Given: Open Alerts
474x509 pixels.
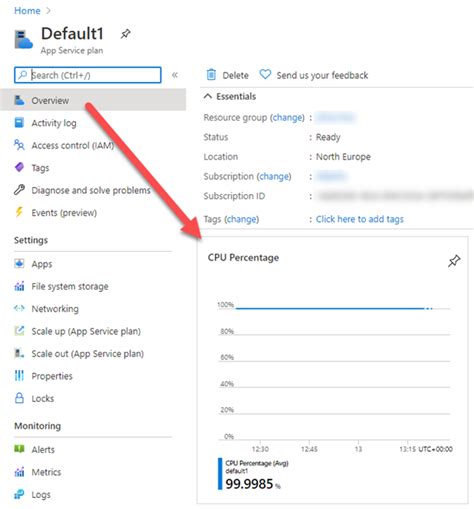Looking at the screenshot, I should tap(43, 450).
